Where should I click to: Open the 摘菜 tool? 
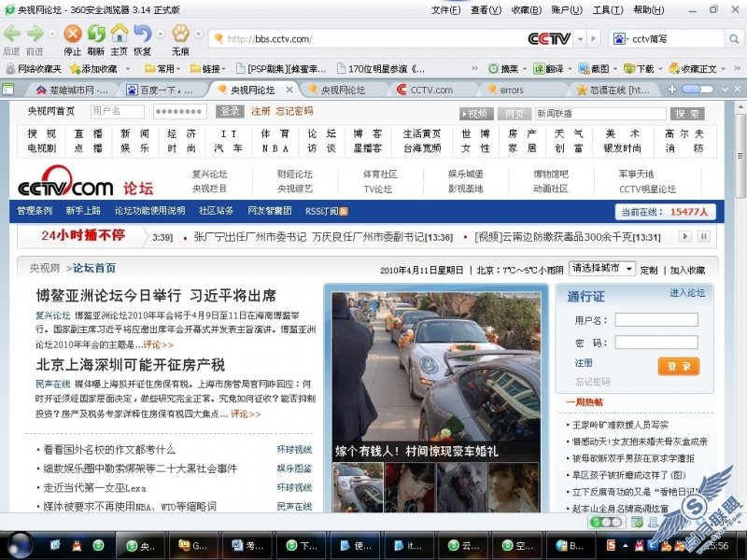click(x=503, y=69)
